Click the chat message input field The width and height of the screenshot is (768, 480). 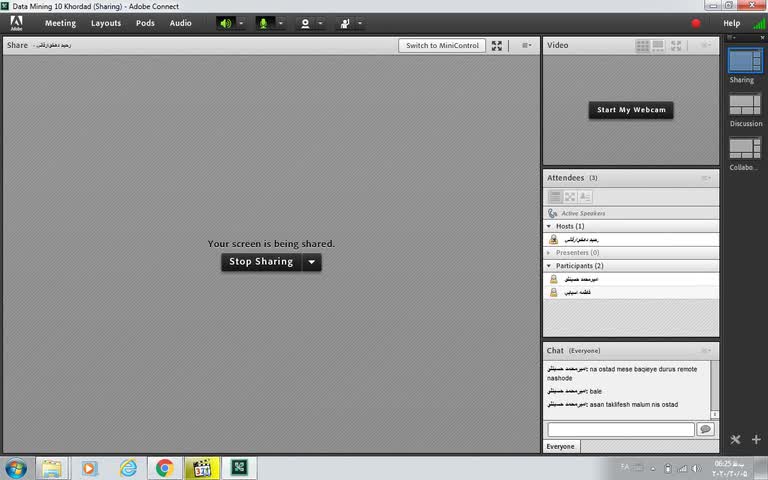(621, 430)
